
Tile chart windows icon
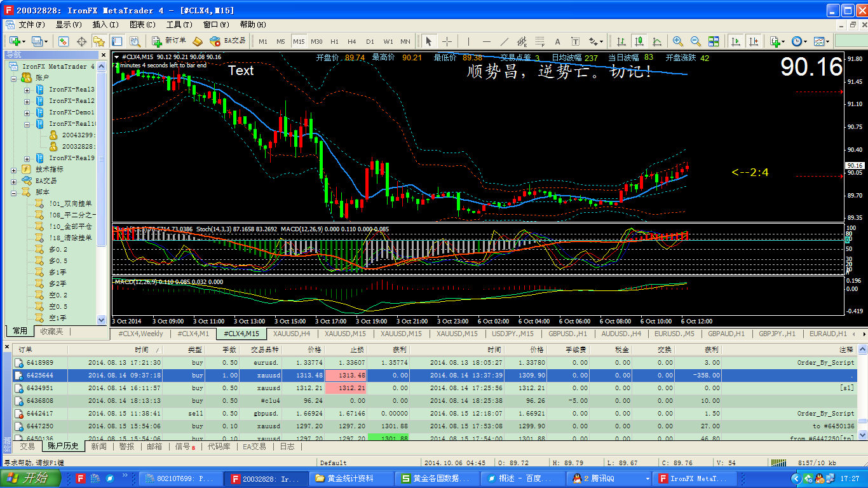[x=714, y=41]
